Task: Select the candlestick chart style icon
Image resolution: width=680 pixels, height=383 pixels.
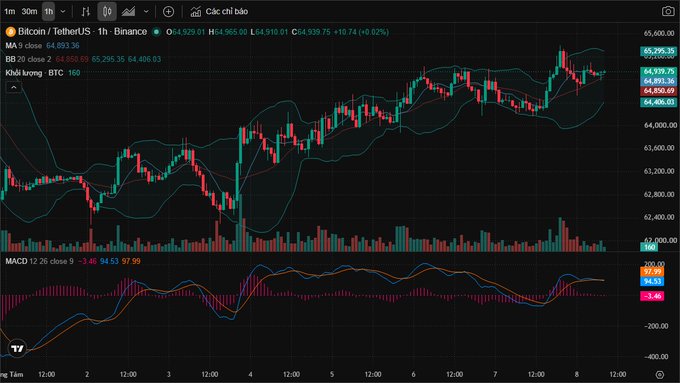Action: click(x=107, y=12)
